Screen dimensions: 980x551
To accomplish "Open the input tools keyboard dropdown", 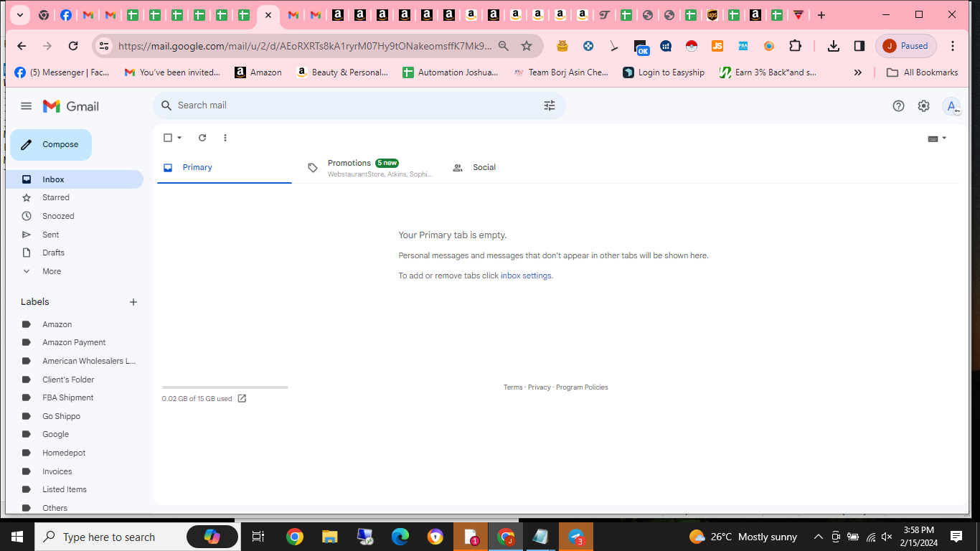I will (937, 138).
